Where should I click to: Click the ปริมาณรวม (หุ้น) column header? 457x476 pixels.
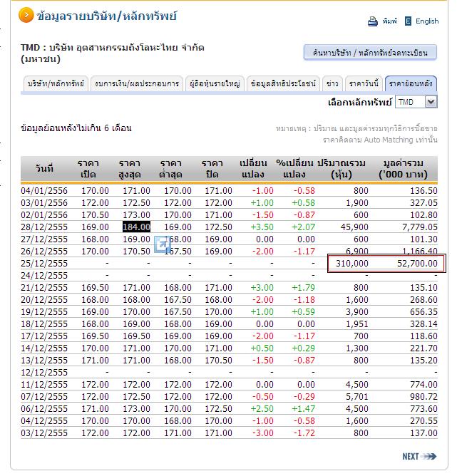tap(342, 168)
